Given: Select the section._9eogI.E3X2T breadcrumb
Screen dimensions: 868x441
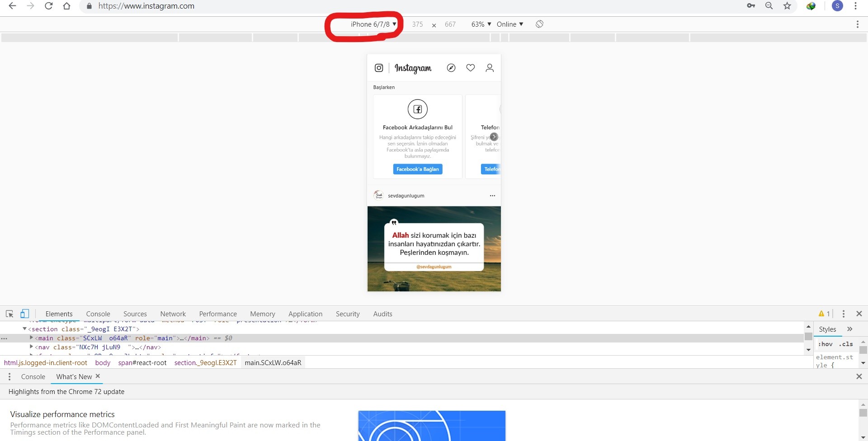Looking at the screenshot, I should coord(206,363).
